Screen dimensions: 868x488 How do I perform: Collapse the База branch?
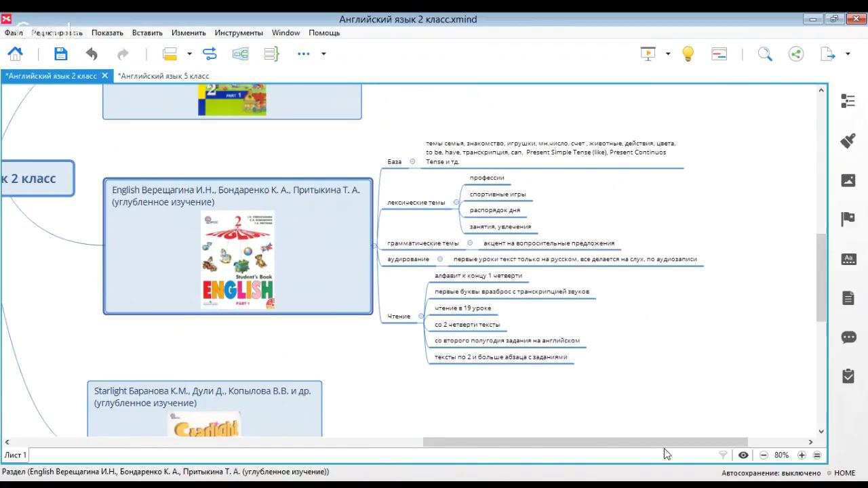[412, 161]
